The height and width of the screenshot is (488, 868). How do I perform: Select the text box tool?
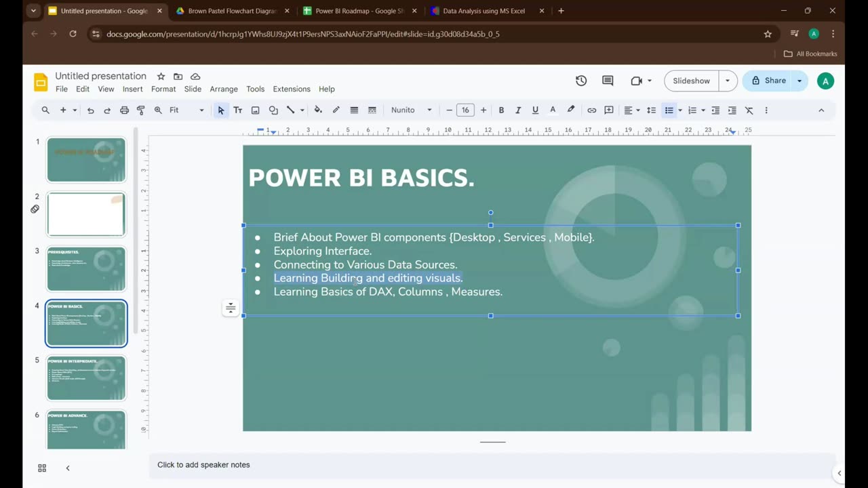pos(238,110)
